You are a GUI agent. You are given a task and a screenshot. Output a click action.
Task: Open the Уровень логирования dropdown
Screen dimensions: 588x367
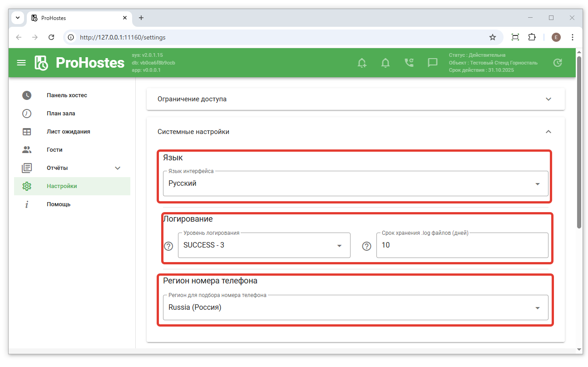[263, 245]
